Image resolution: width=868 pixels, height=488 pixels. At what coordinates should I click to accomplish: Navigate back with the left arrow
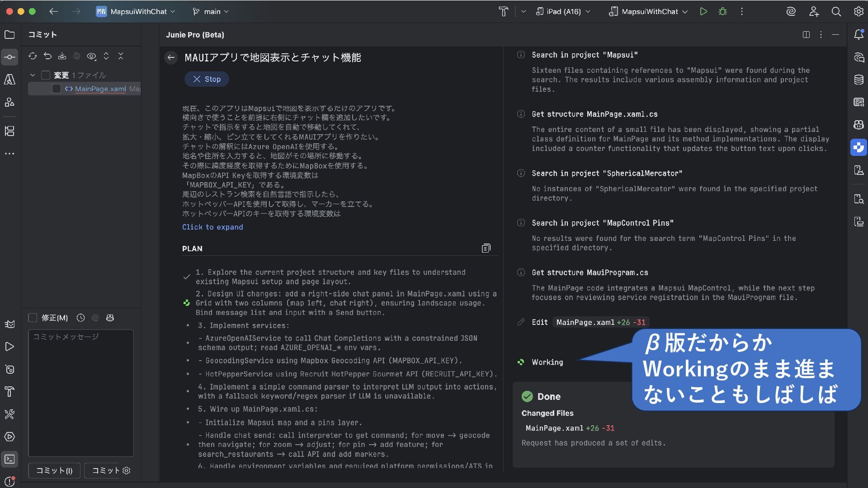[x=53, y=12]
